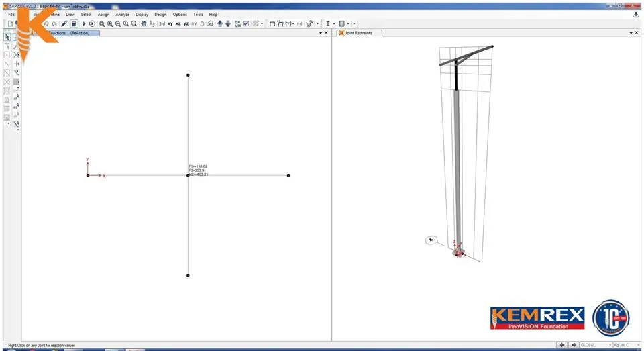Click the left arrow step button
Viewport: 644px width, 351px height.
(x=562, y=345)
